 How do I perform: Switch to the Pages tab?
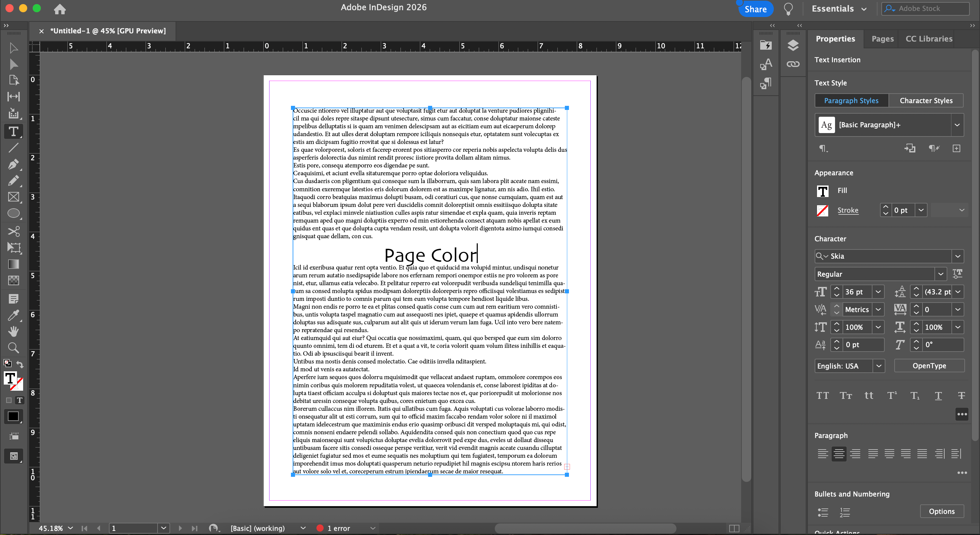click(882, 39)
